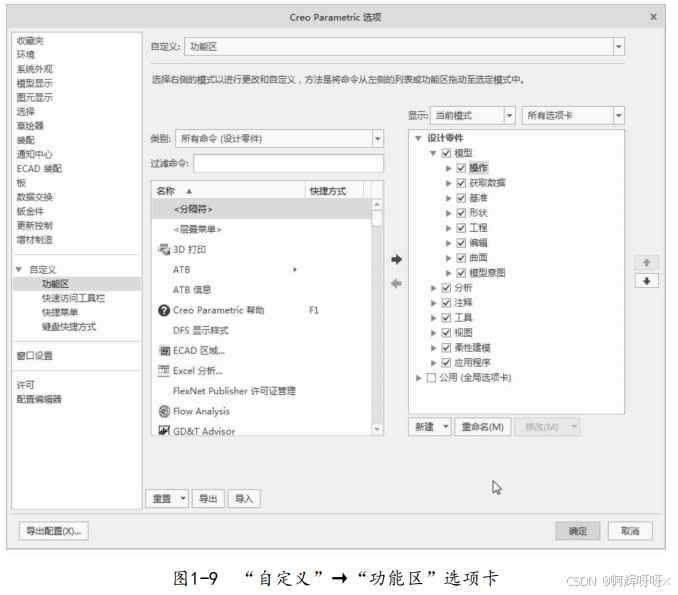
Task: Toggle the 操作 group checkbox
Action: pyautogui.click(x=461, y=168)
